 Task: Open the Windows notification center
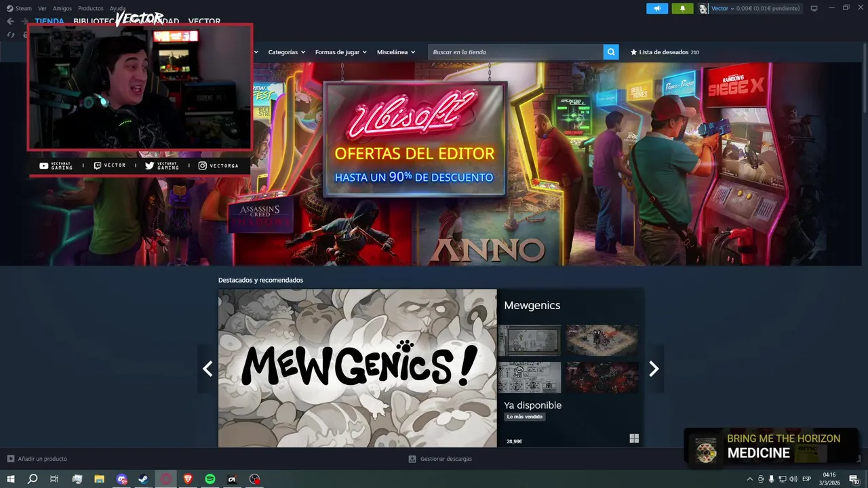point(854,479)
